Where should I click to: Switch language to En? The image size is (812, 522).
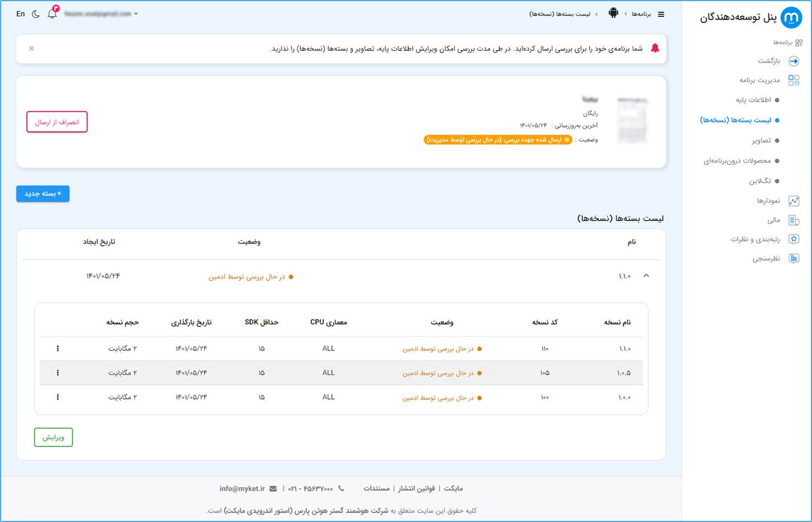(21, 14)
